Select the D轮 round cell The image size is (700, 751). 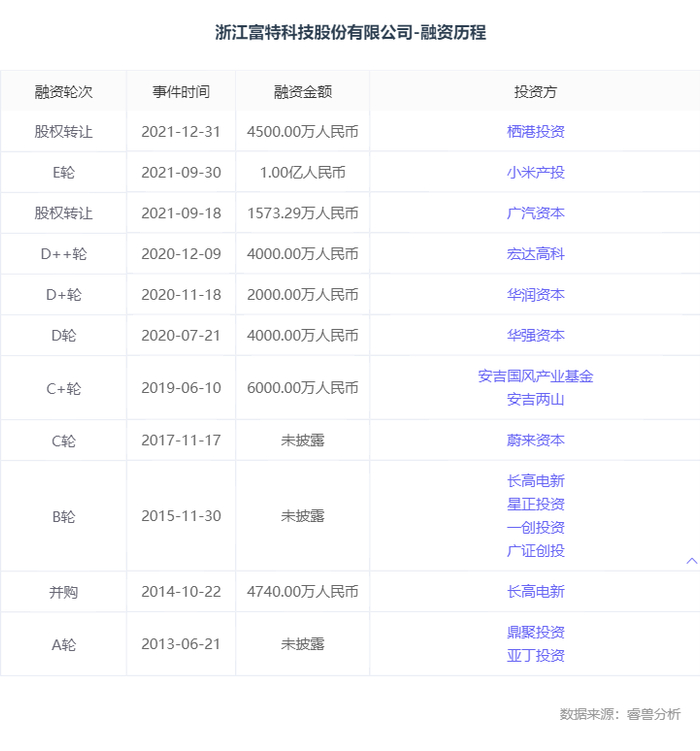[x=63, y=335]
